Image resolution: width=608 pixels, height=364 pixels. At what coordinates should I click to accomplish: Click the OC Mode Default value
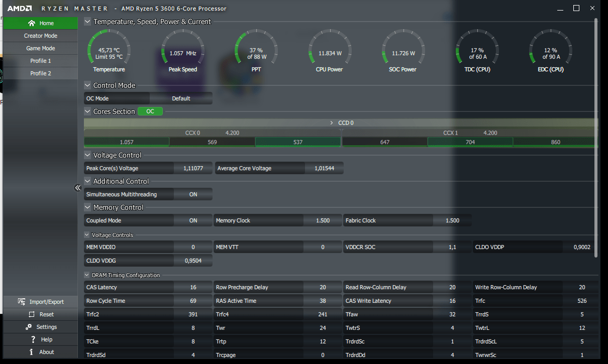pyautogui.click(x=181, y=98)
